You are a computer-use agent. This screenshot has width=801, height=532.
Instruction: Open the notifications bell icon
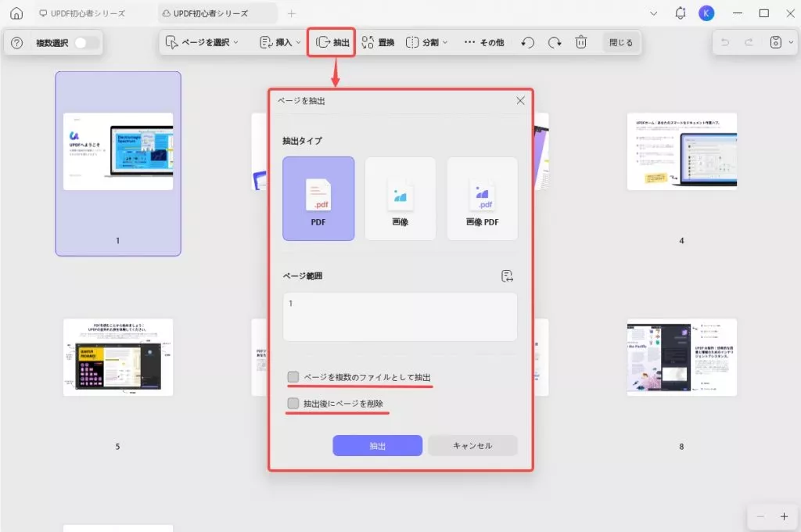[x=681, y=13]
